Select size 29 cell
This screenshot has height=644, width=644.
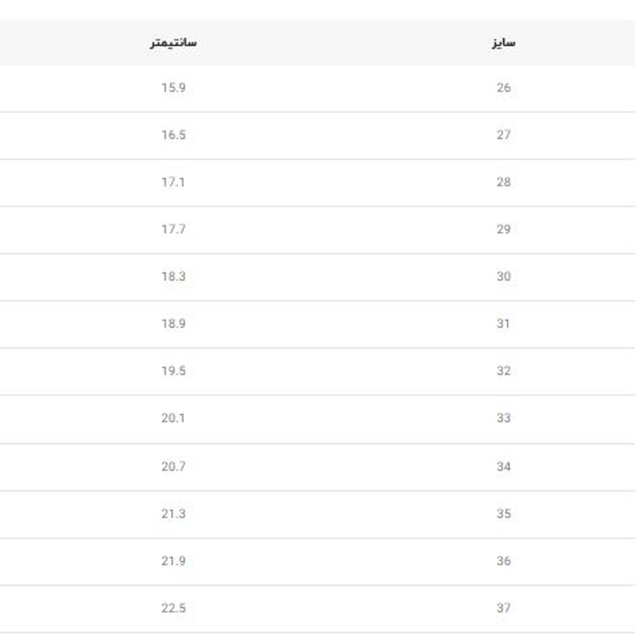[x=503, y=230]
